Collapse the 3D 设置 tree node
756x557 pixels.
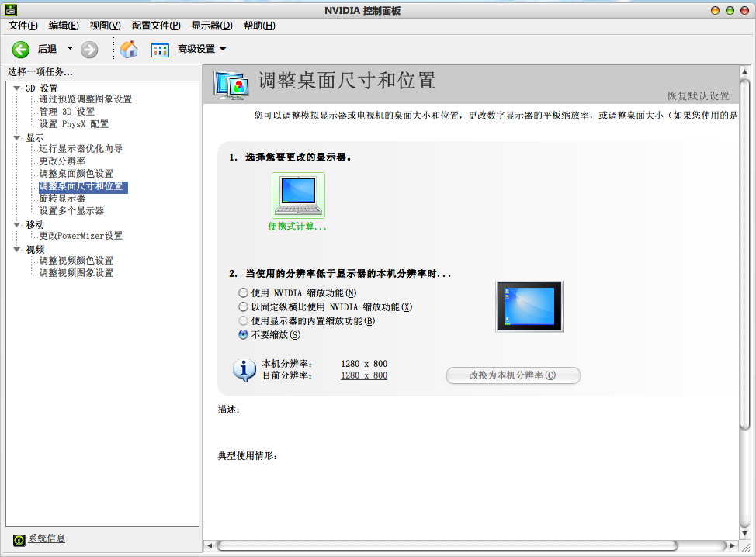(x=17, y=88)
